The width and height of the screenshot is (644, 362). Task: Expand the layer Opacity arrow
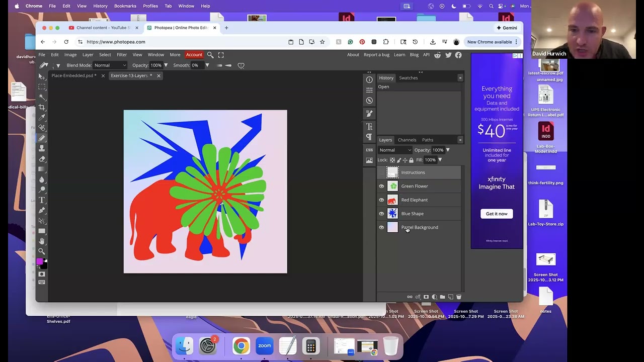pyautogui.click(x=448, y=150)
